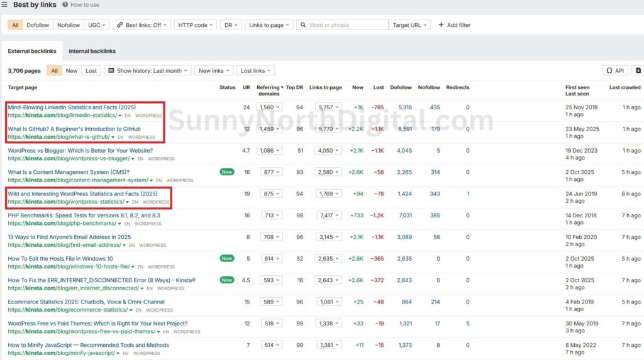Click dofollow count 5,316
Viewport: 644px width, 360px height.
(405, 107)
